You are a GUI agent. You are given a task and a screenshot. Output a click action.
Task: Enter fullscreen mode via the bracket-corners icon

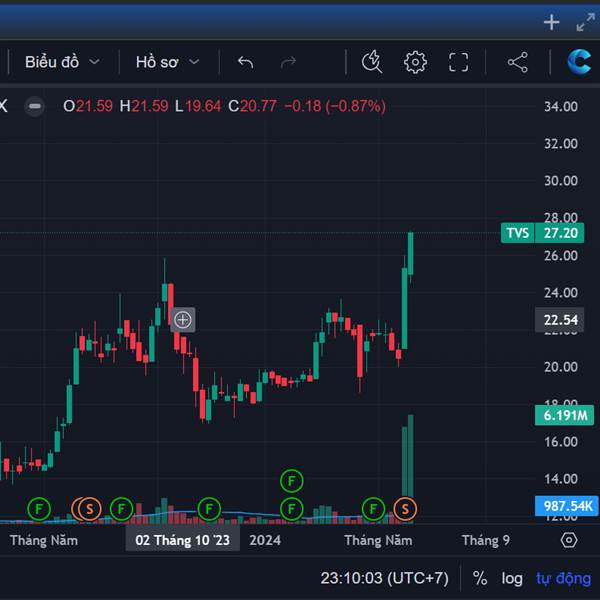(x=458, y=62)
